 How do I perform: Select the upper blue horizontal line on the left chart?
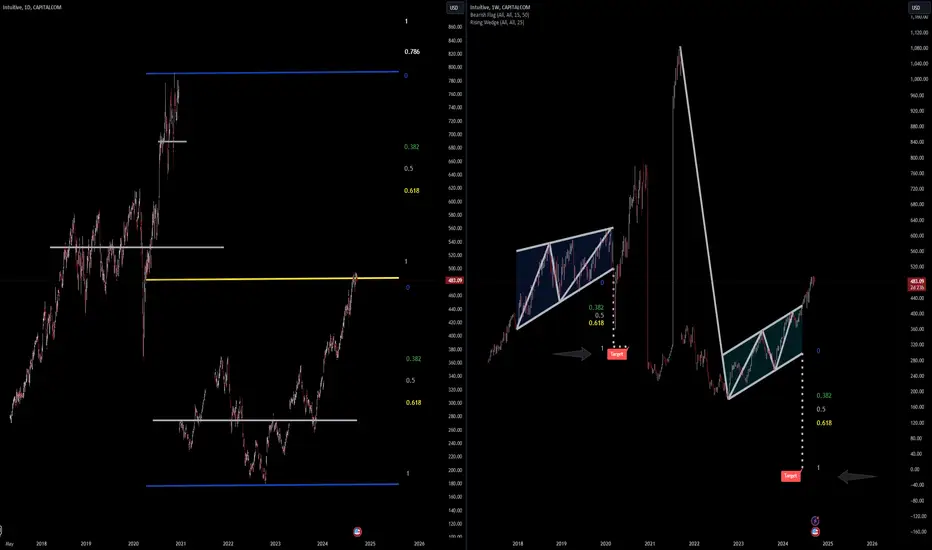[272, 73]
